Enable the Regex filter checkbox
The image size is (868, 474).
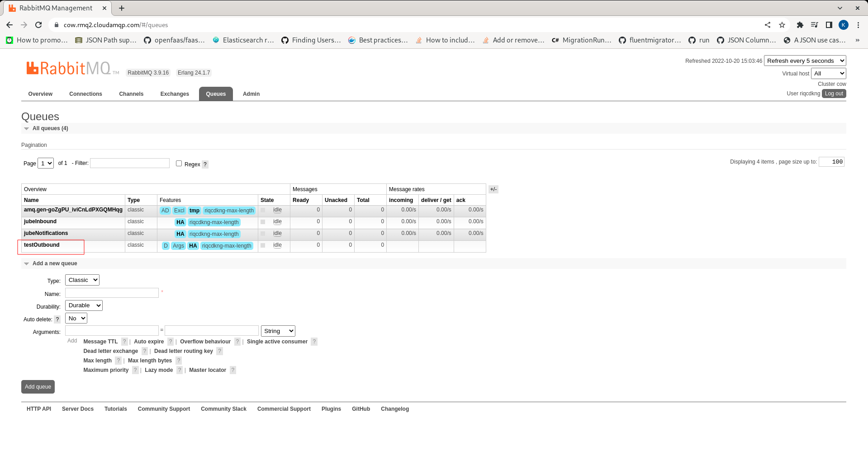tap(179, 164)
